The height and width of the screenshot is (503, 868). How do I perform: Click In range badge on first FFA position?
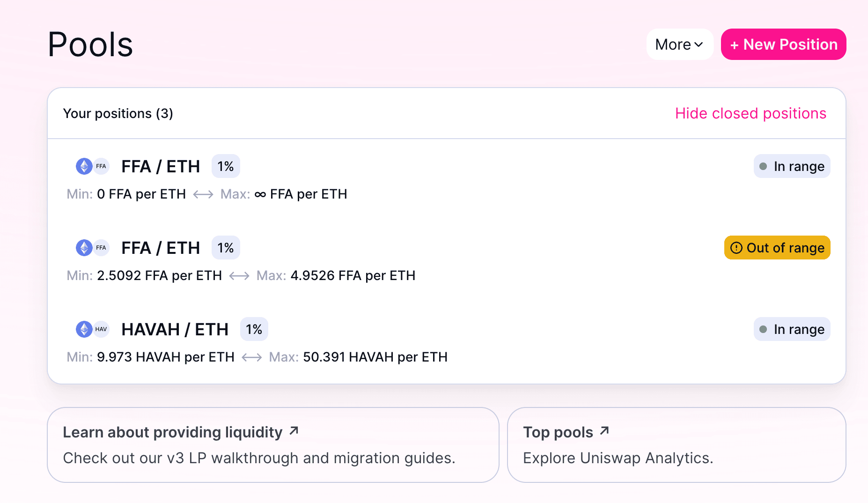[792, 166]
